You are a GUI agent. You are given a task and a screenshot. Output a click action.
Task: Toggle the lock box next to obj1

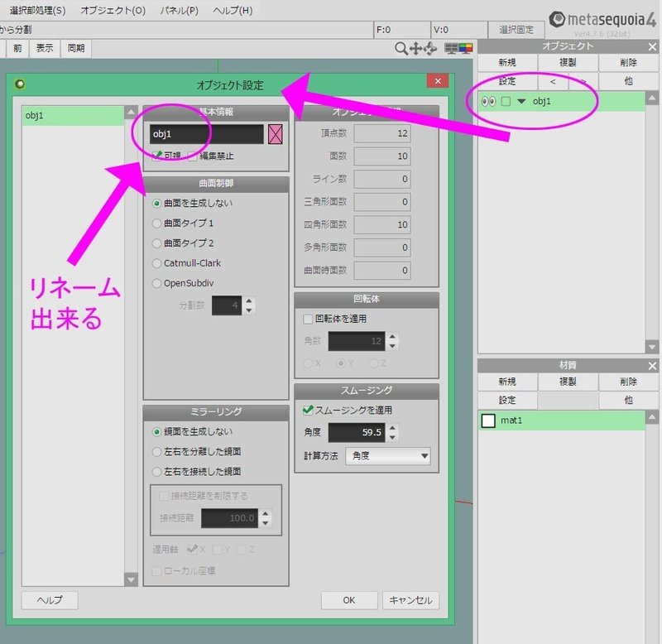click(506, 101)
